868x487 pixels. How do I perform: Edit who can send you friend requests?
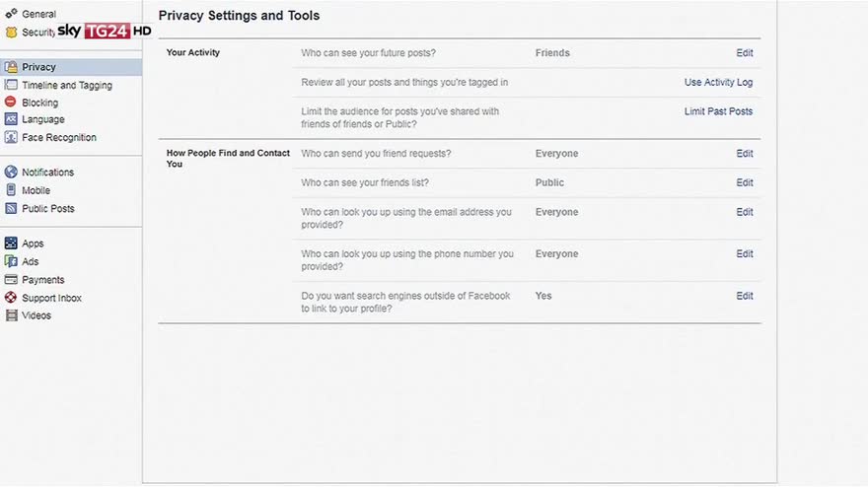[744, 154]
